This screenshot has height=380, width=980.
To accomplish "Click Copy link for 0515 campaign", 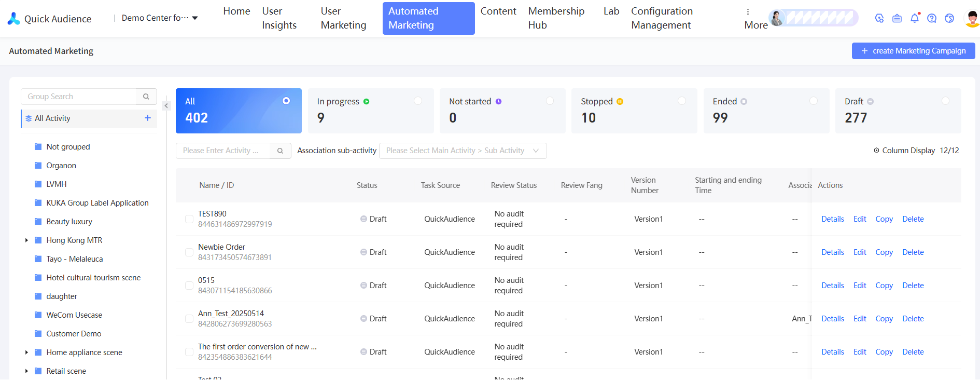I will click(x=884, y=286).
